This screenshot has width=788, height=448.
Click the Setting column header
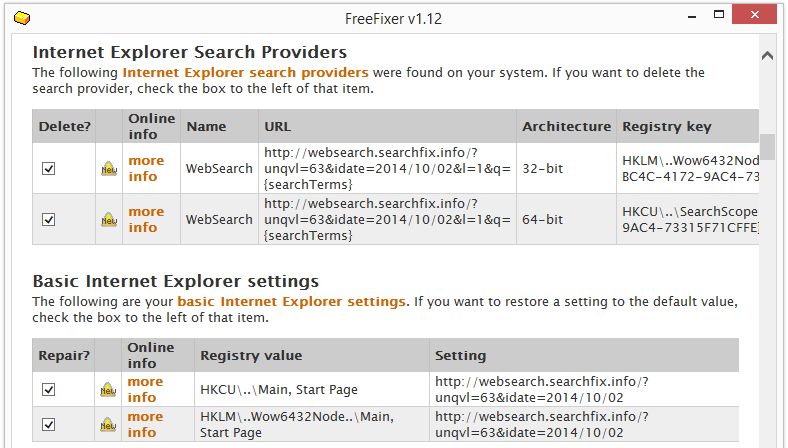(x=584, y=355)
